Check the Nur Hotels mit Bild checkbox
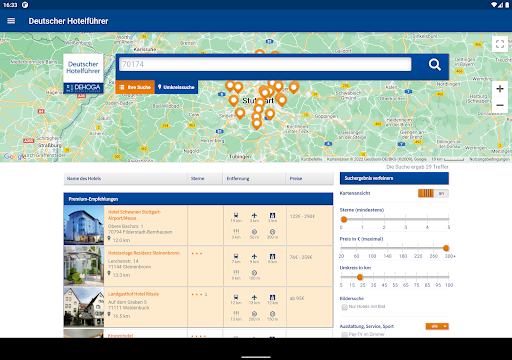The image size is (512, 360). coord(344,307)
